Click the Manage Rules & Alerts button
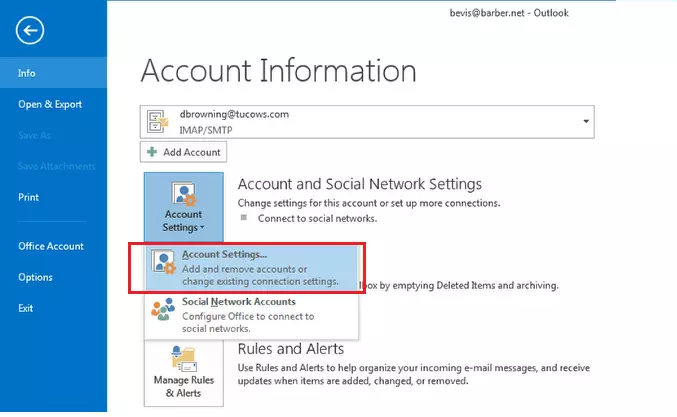The image size is (677, 417). pyautogui.click(x=183, y=373)
